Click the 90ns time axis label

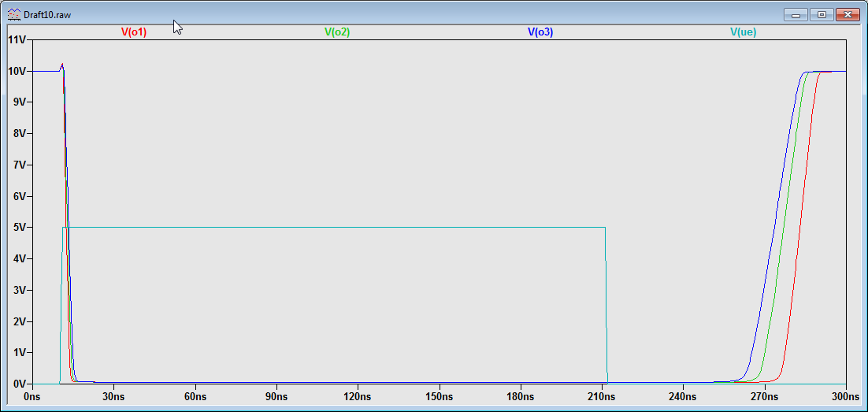click(276, 397)
